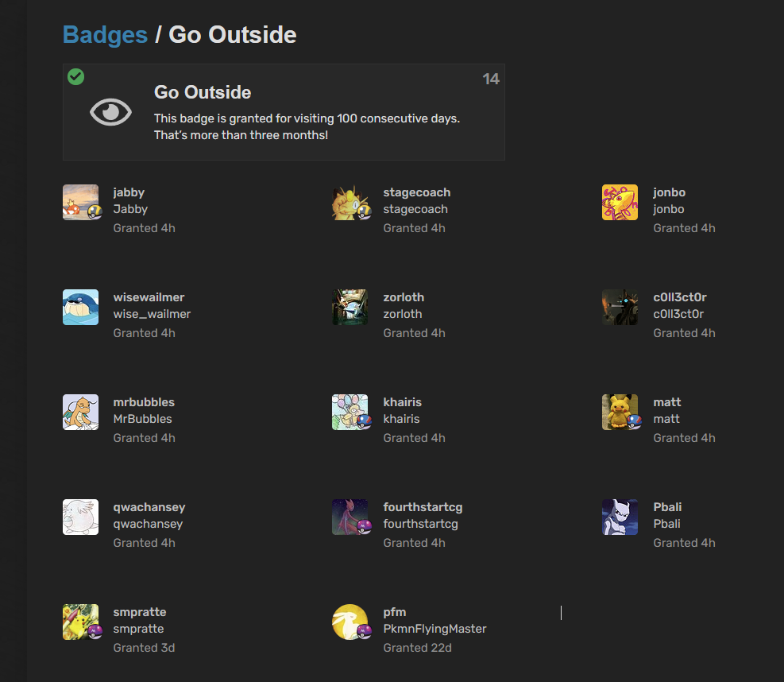The width and height of the screenshot is (784, 682).
Task: Click pfm's rabbit avatar
Action: [350, 622]
